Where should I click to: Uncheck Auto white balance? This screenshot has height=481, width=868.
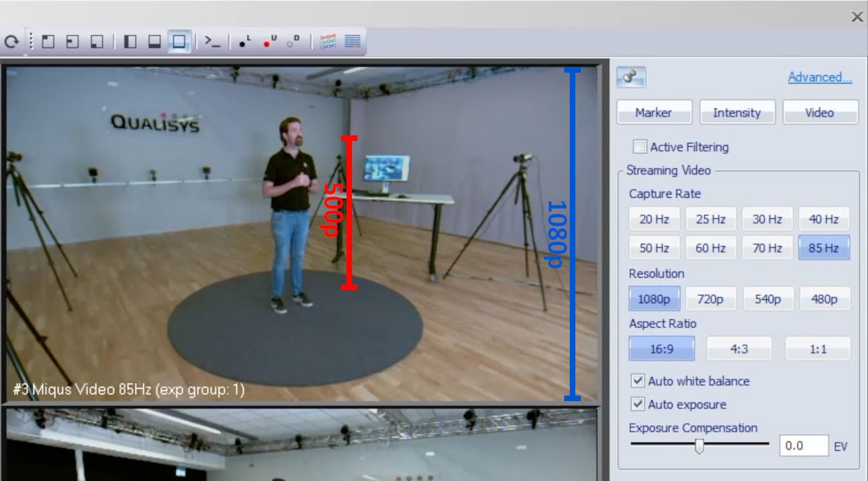pos(638,381)
